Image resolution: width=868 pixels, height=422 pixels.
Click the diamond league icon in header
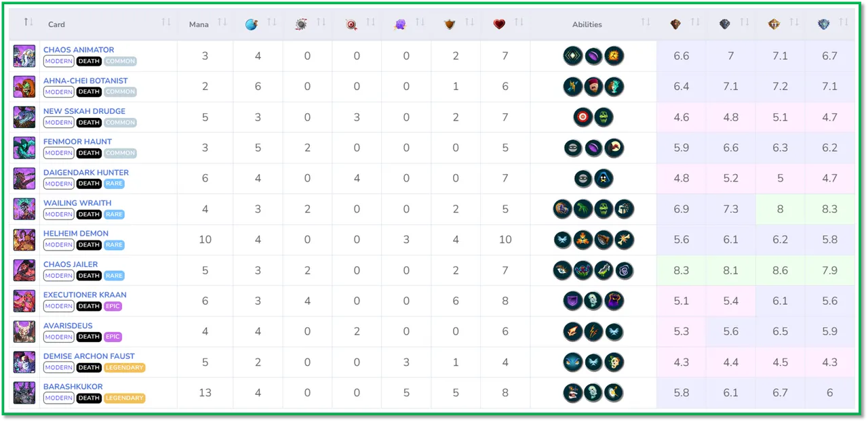(824, 24)
